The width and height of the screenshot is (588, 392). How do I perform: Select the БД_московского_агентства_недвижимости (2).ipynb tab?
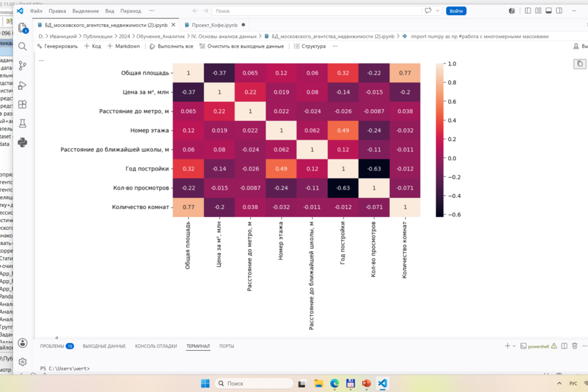[x=106, y=25]
